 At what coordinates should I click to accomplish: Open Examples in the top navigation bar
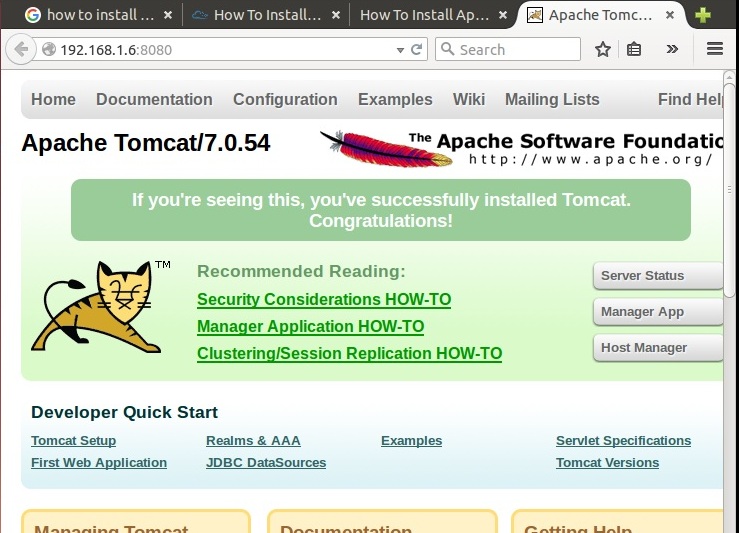395,99
